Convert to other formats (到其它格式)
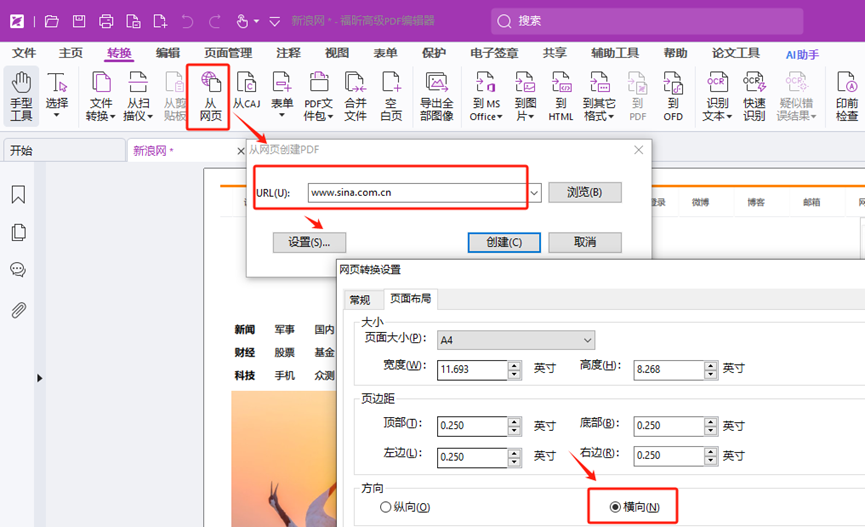 (599, 96)
